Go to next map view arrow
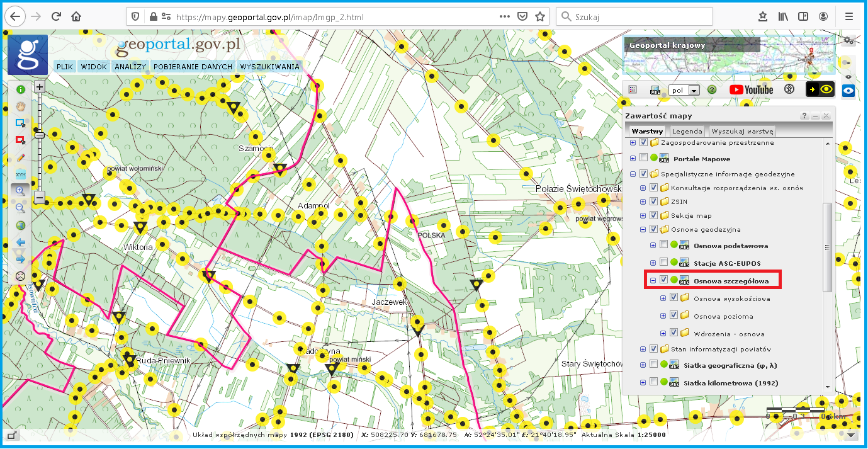Image resolution: width=868 pixels, height=449 pixels. pos(20,259)
